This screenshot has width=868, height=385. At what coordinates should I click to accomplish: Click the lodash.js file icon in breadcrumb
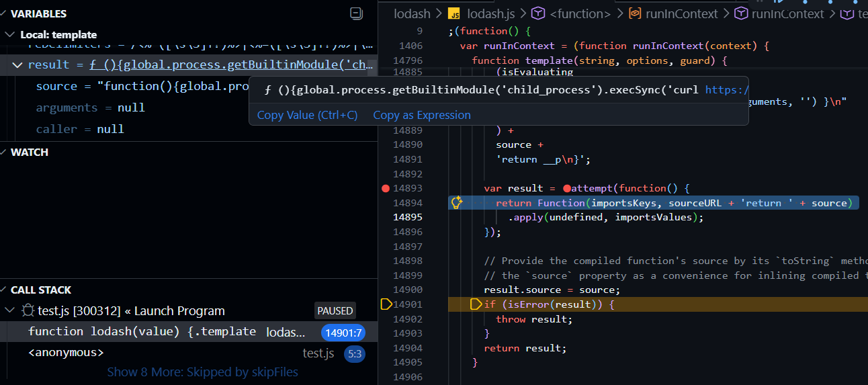(x=455, y=13)
